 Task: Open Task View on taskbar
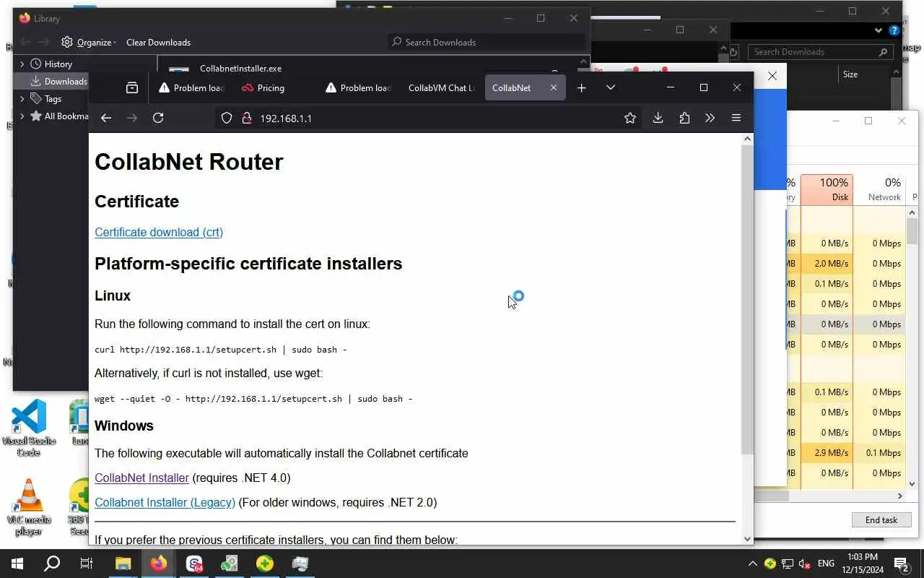tap(87, 564)
